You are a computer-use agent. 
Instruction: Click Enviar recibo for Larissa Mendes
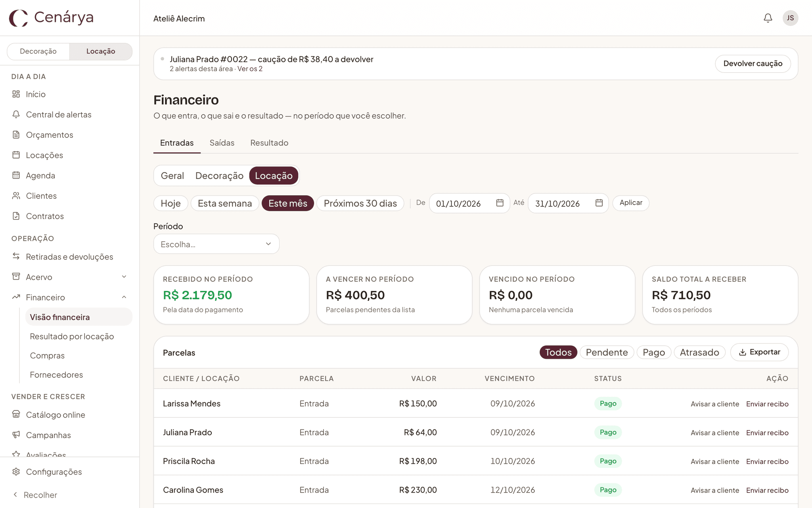click(x=767, y=404)
